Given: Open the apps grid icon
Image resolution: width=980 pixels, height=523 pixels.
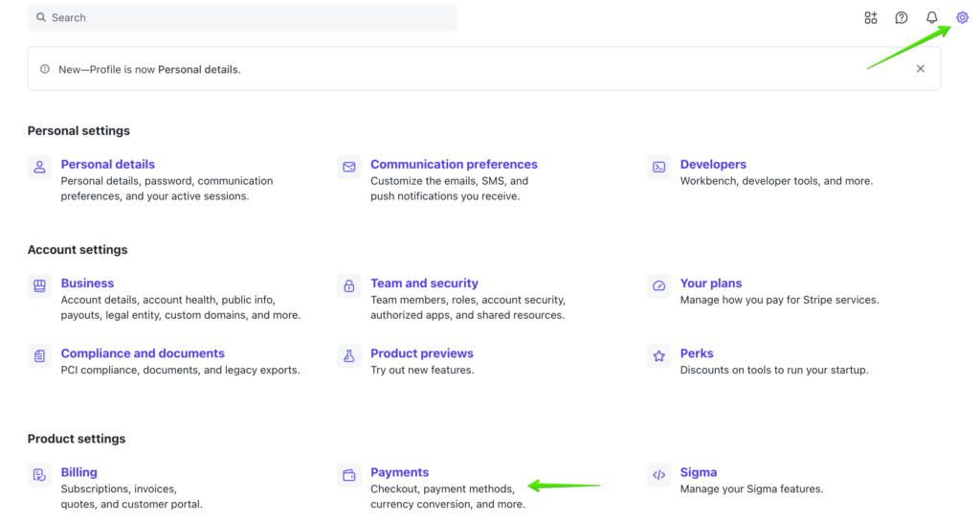Looking at the screenshot, I should pos(870,17).
